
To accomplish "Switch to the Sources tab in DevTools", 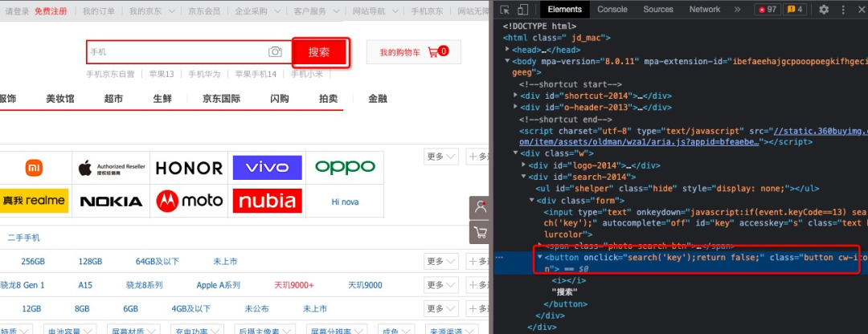I will [x=658, y=10].
